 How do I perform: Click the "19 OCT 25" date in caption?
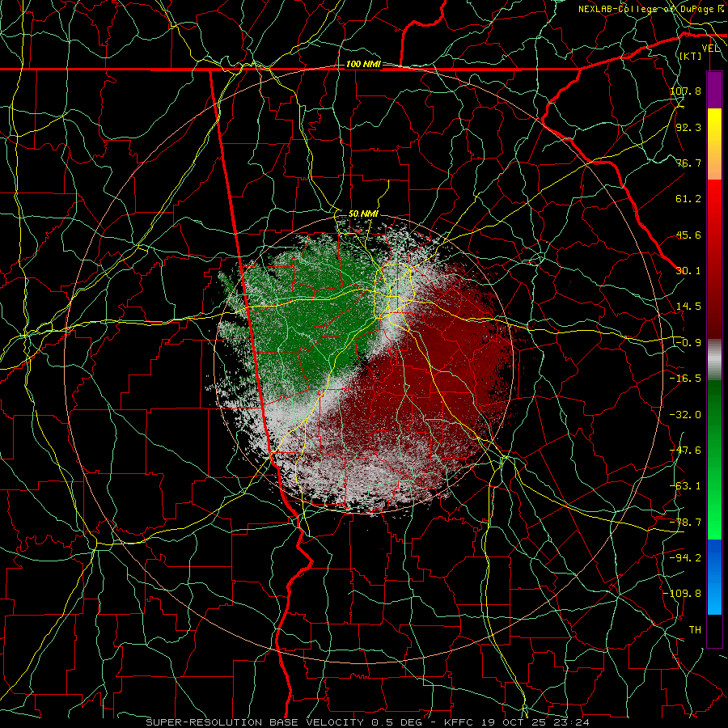515,722
